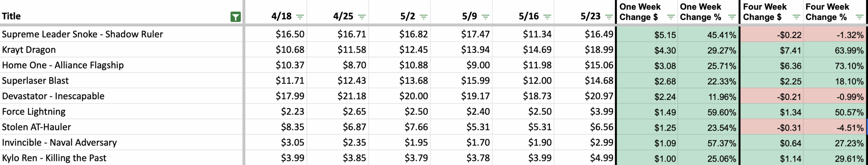Open the 4/18 column filter icon
868x165 pixels.
(300, 17)
